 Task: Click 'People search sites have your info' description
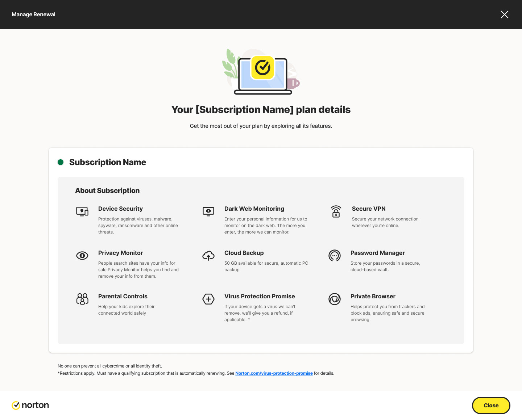[138, 270]
